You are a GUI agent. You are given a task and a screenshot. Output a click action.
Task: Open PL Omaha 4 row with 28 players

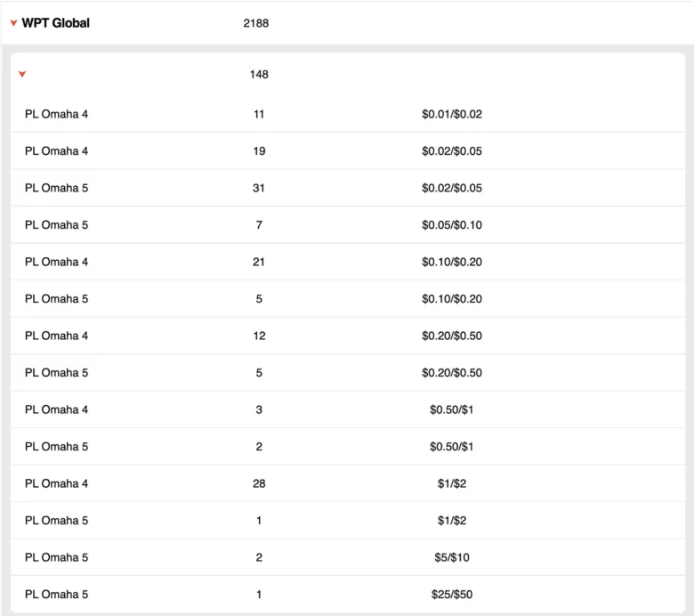(x=57, y=483)
